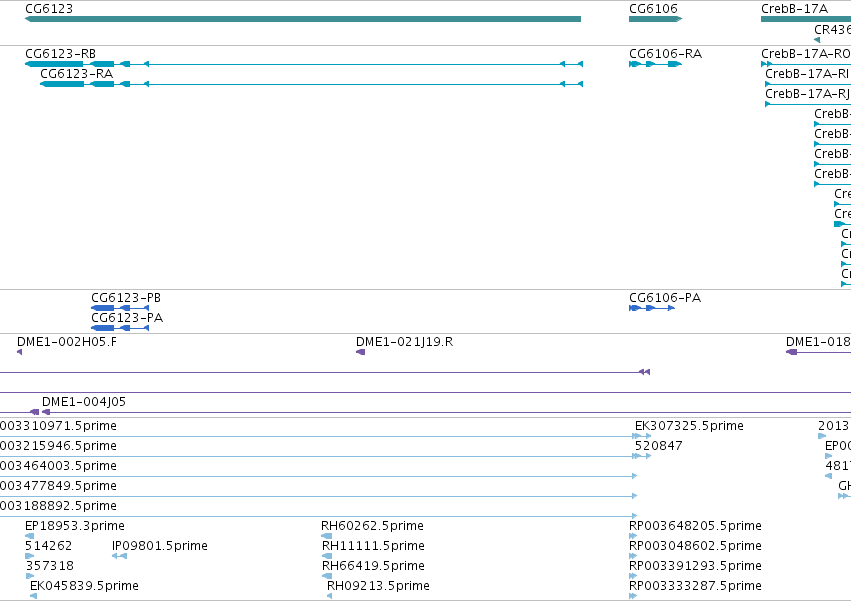Click EK045839.5prime EST label
This screenshot has width=851, height=601.
(84, 586)
